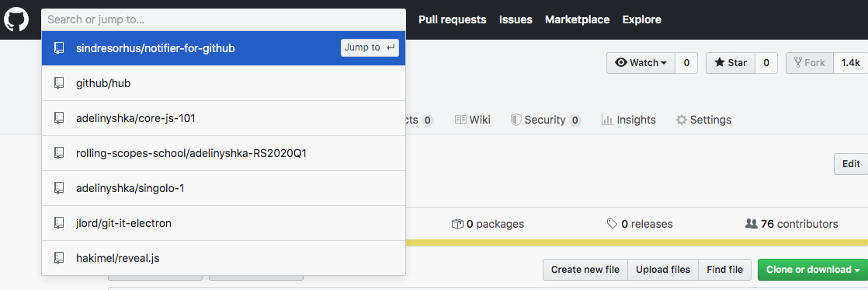Image resolution: width=868 pixels, height=290 pixels.
Task: Select sindresorhus/notifier-for-github Jump to suggestion
Action: [x=224, y=48]
